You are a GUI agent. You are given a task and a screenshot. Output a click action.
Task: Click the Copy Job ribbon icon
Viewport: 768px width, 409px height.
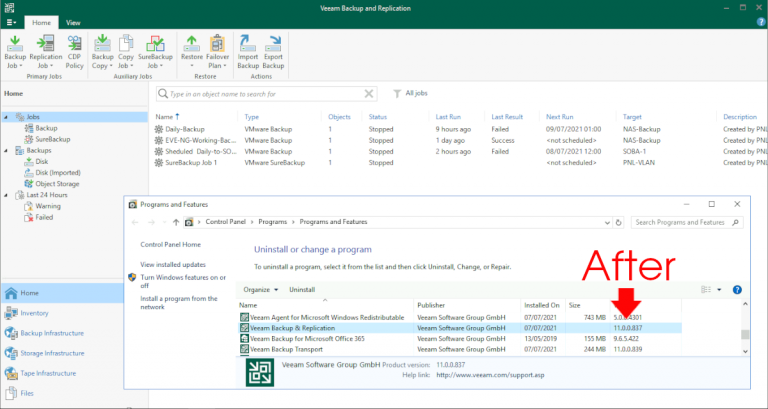point(125,52)
